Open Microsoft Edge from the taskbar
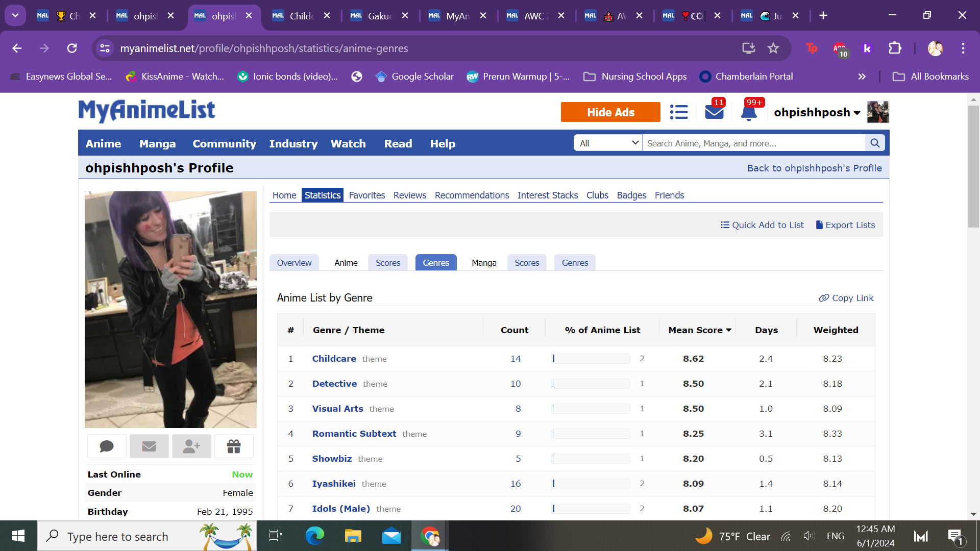Image resolution: width=980 pixels, height=551 pixels. click(314, 536)
